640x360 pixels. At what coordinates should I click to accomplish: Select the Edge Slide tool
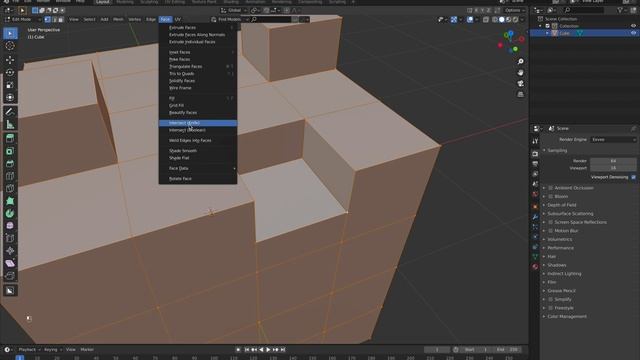[x=10, y=238]
